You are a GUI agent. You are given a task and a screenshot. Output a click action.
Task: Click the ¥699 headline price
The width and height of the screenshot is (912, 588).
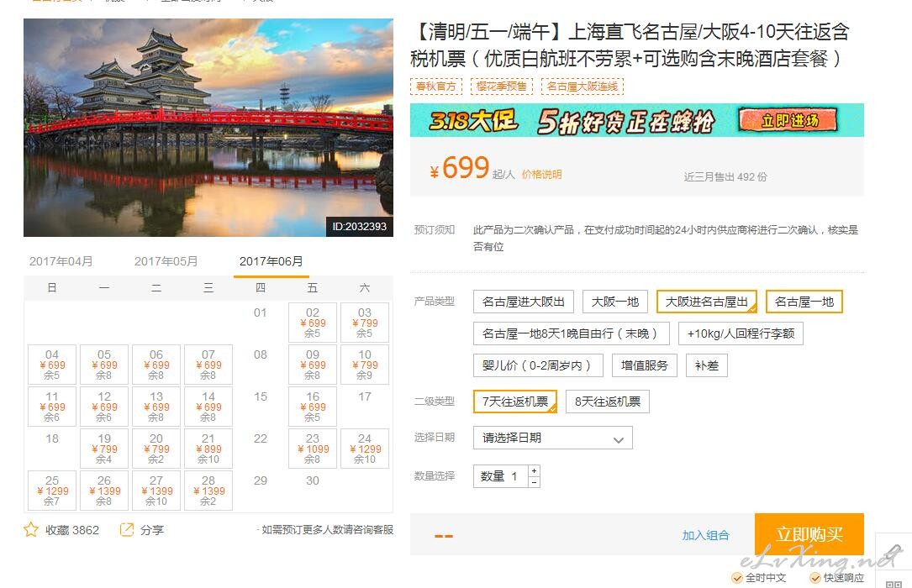(460, 168)
